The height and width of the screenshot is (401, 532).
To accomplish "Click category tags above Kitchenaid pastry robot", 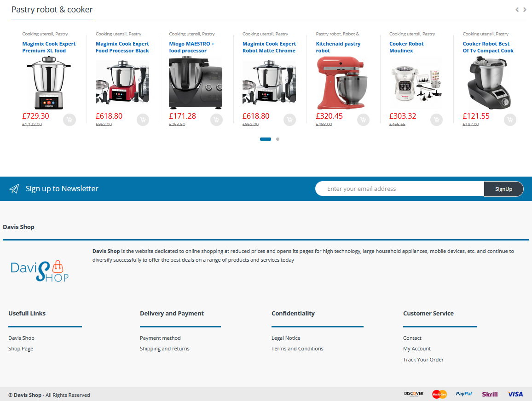I will click(338, 34).
